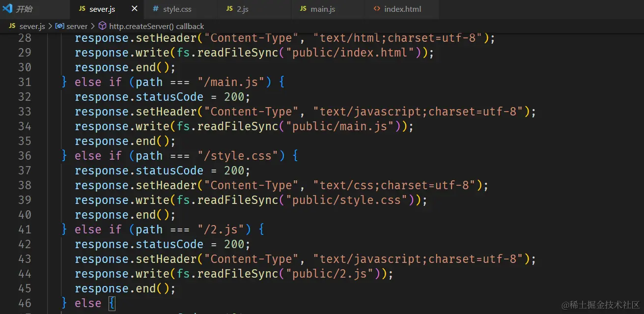Screen dimensions: 644x314
Task: Click "text/javascript;charset=utf-8" on line 33
Action: 418,112
